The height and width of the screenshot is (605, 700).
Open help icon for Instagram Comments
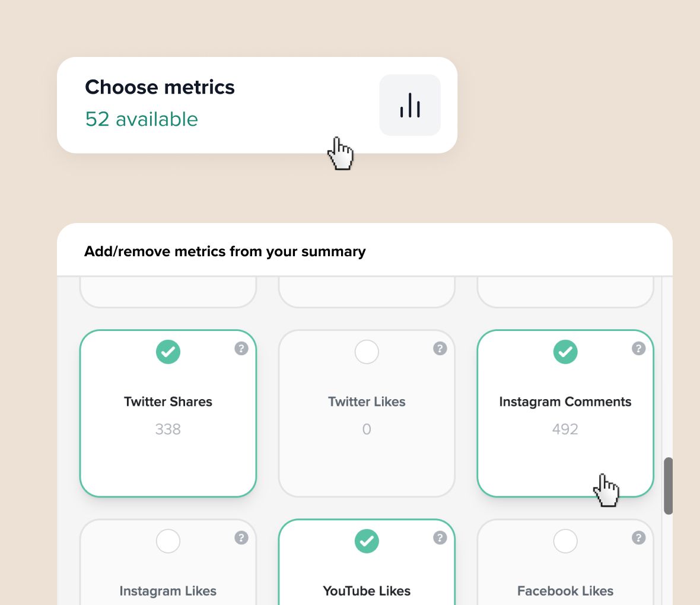[639, 348]
